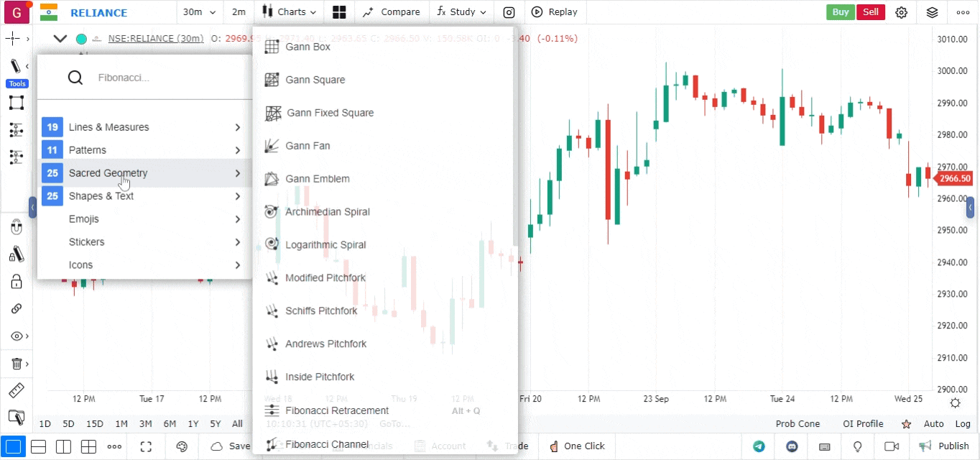
Task: Open the Discord icon in bottom bar
Action: point(792,446)
